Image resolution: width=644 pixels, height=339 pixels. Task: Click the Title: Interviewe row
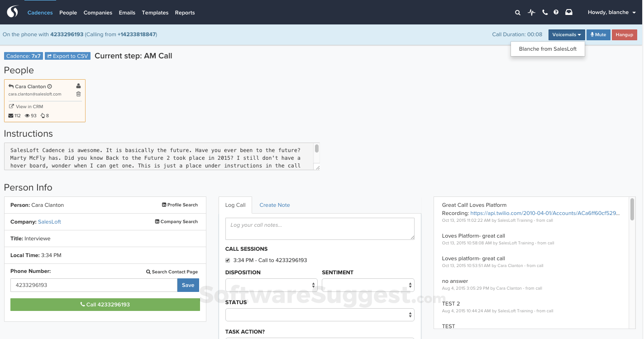tap(105, 239)
